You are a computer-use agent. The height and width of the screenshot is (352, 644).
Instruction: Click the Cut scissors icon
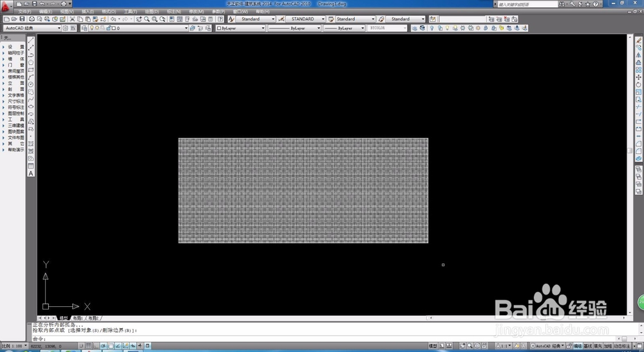click(x=72, y=19)
